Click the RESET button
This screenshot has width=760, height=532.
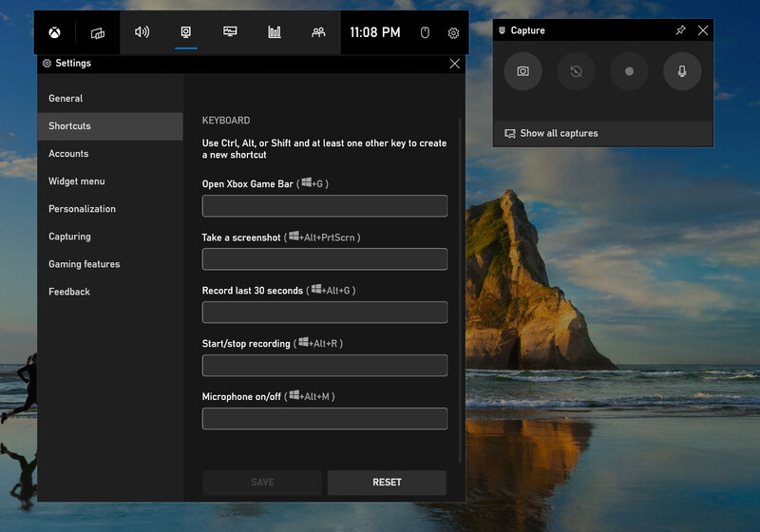coord(387,483)
